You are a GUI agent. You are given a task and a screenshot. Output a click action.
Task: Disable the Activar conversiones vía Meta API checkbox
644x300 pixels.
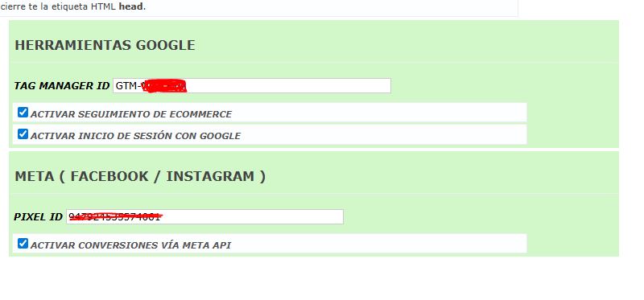[x=23, y=244]
